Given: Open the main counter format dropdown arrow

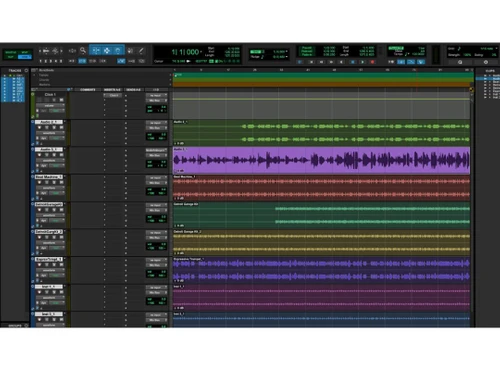Looking at the screenshot, I should point(201,52).
